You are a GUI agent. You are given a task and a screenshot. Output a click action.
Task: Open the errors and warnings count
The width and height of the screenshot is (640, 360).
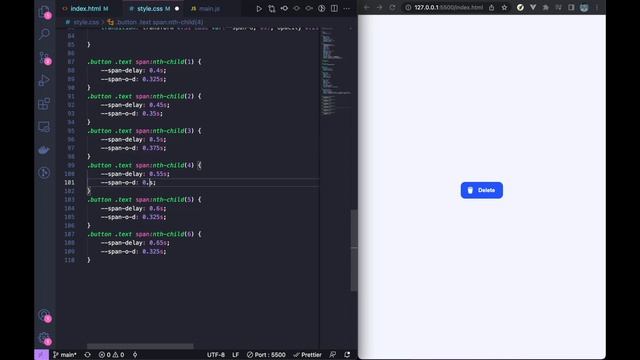pos(111,355)
